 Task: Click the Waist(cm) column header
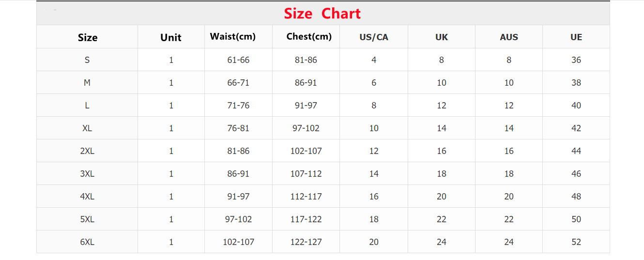click(x=233, y=36)
